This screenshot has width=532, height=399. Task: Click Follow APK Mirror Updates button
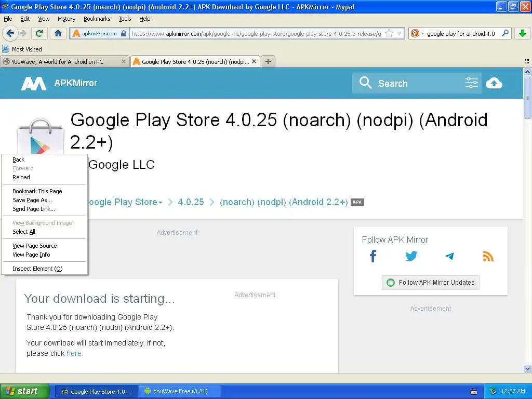(x=431, y=282)
